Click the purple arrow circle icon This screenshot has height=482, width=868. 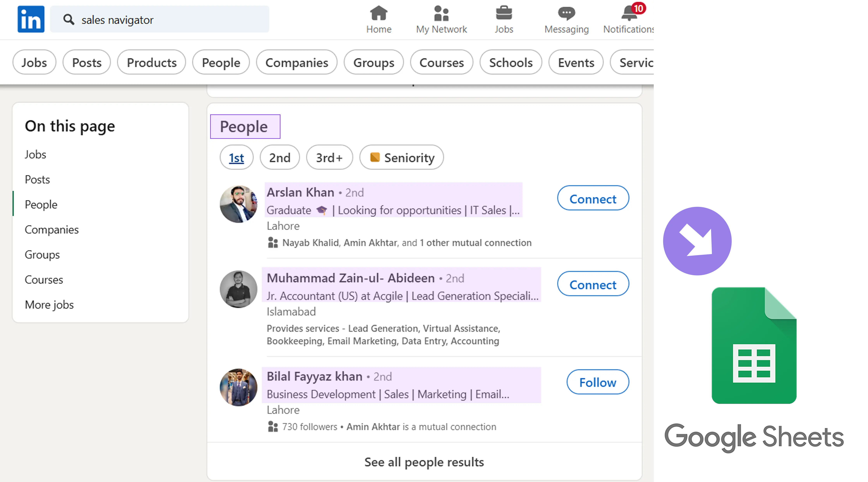697,241
